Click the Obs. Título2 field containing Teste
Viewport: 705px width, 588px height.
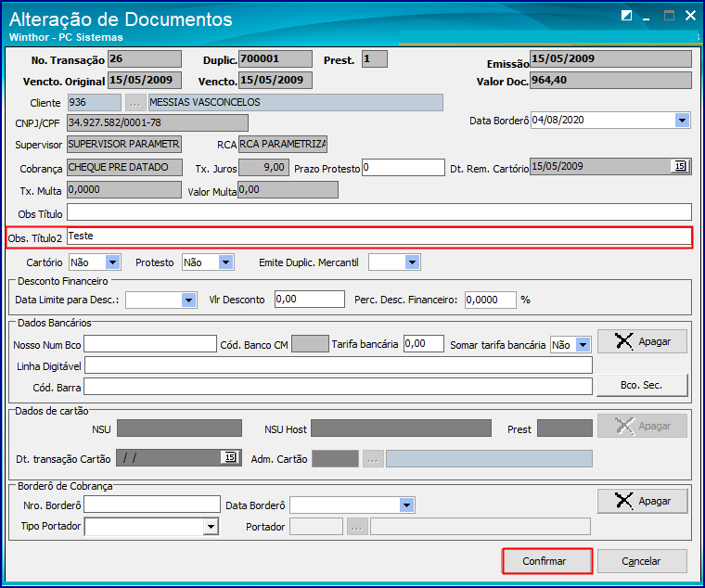[379, 236]
